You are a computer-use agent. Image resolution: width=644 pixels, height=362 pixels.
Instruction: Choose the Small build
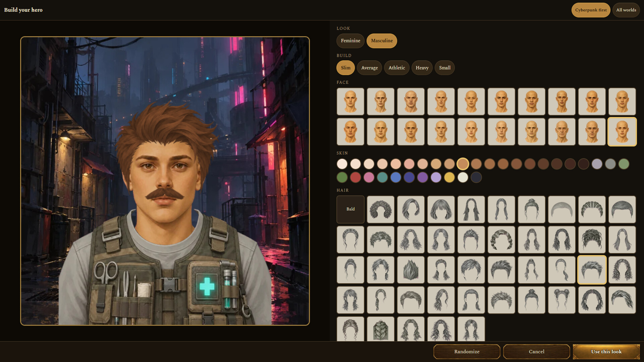pos(445,68)
